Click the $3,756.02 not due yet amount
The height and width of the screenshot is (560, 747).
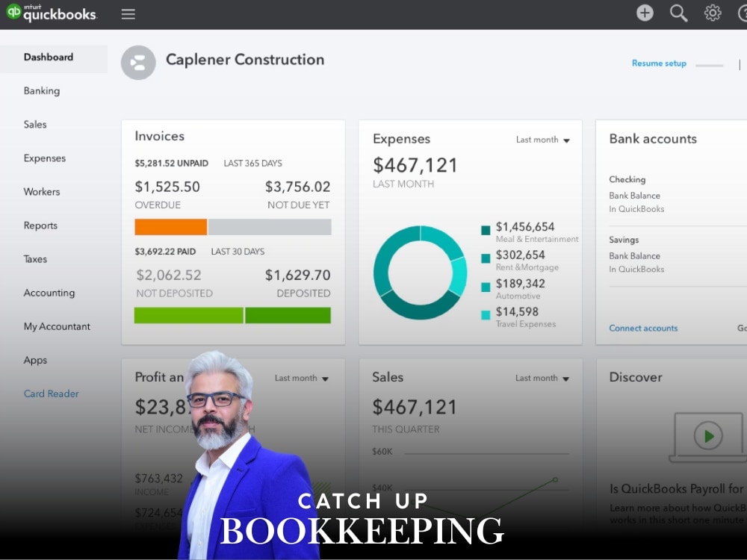point(298,187)
